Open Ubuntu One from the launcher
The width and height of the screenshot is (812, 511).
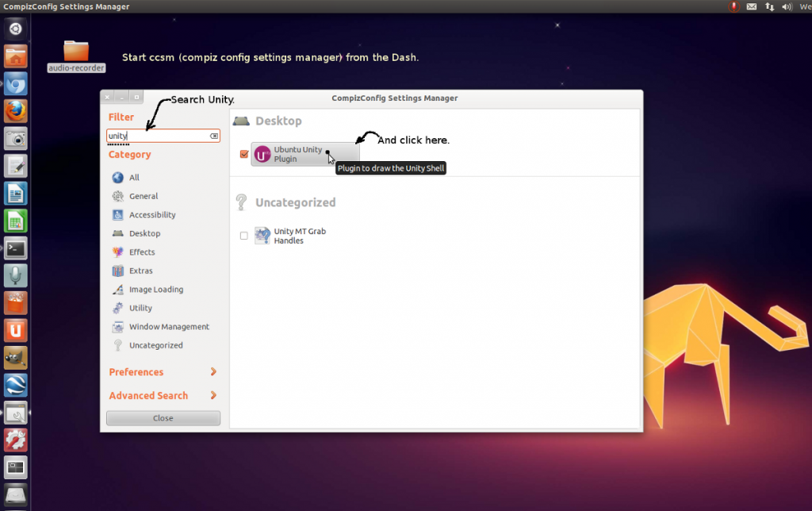pyautogui.click(x=16, y=331)
